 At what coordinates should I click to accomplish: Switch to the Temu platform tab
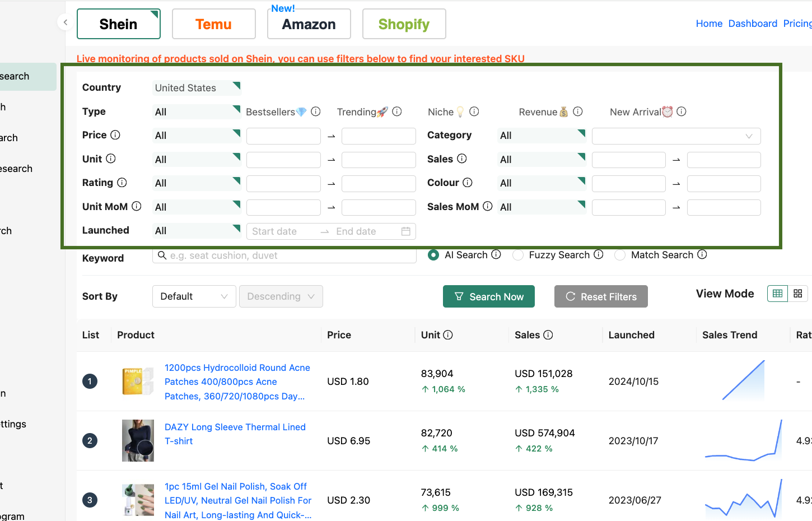pyautogui.click(x=213, y=24)
